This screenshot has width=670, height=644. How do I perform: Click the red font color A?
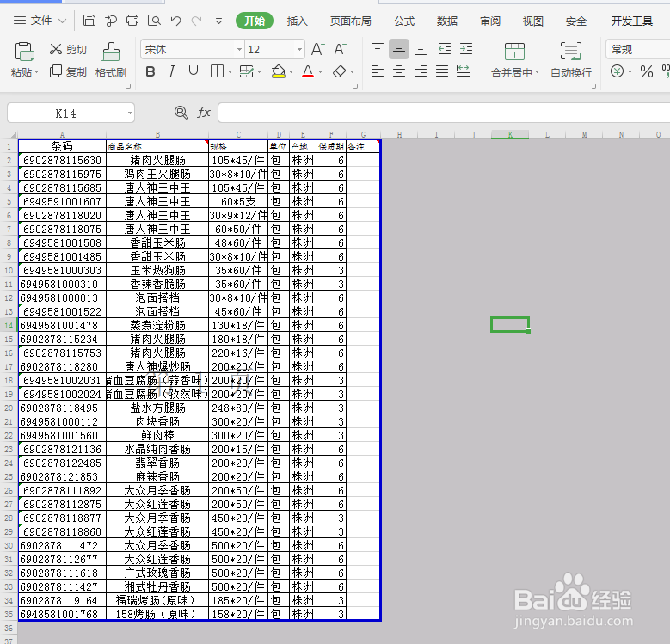point(308,71)
